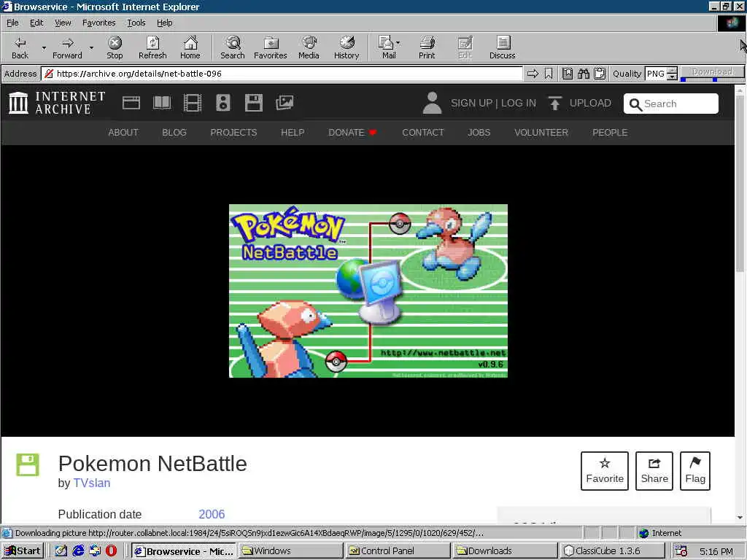Click the UPLOAD link

tap(580, 104)
